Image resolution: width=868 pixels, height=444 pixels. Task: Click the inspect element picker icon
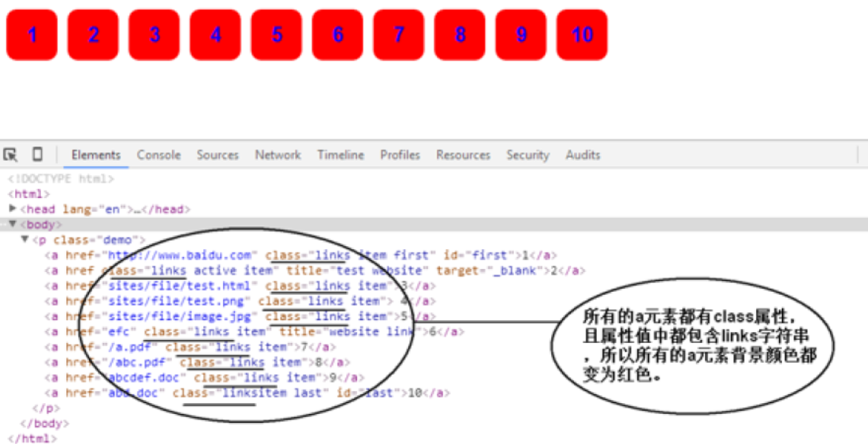[10, 155]
